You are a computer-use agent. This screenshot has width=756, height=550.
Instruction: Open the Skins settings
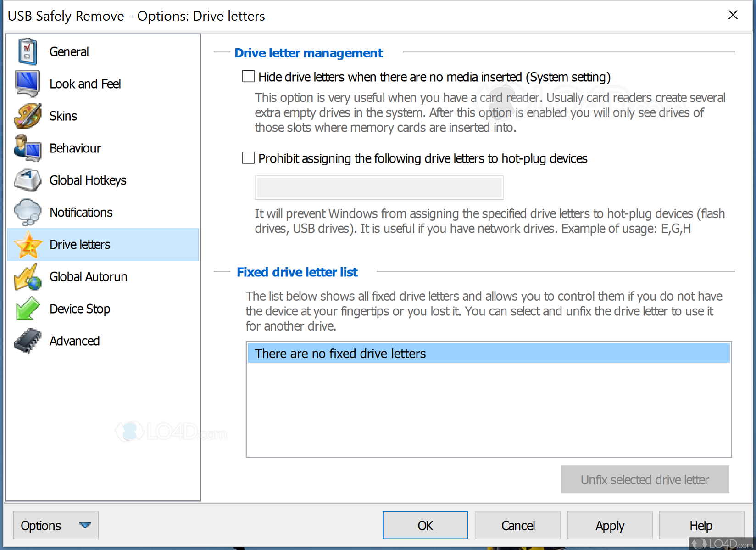click(x=63, y=116)
